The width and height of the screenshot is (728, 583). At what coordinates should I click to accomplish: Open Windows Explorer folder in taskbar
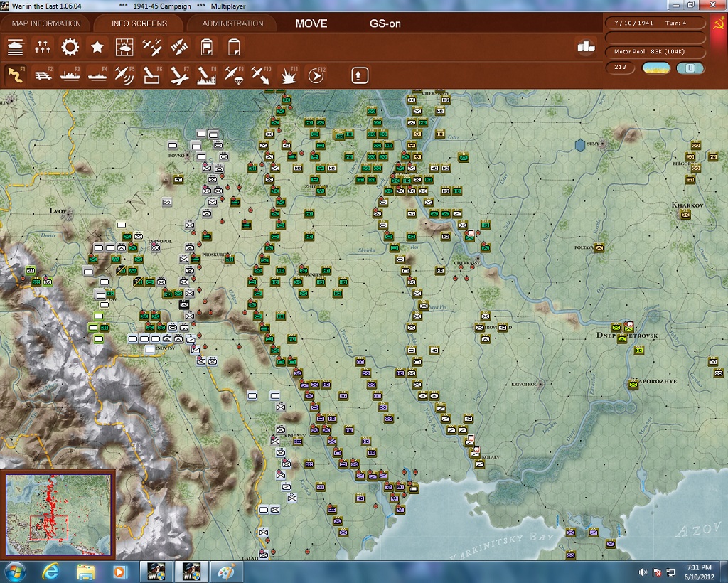[x=85, y=572]
